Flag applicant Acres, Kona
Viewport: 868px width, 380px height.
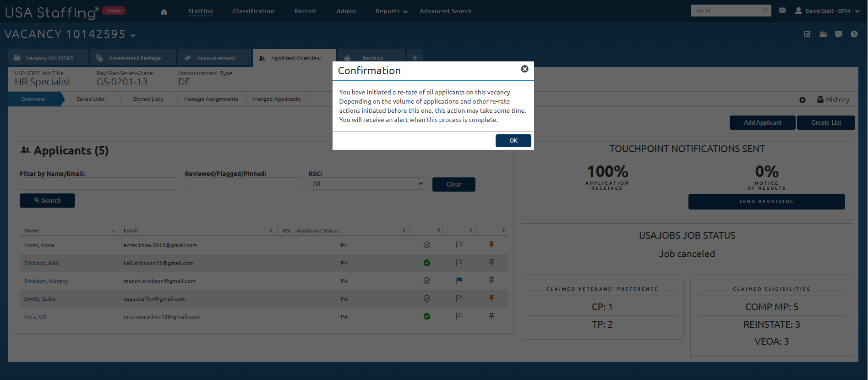pyautogui.click(x=459, y=245)
